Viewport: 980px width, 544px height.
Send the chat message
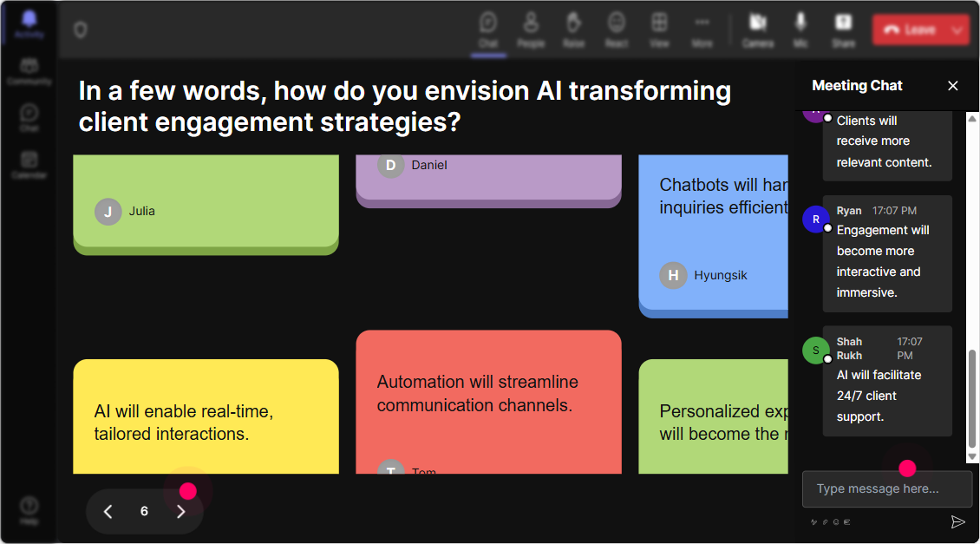coord(957,522)
